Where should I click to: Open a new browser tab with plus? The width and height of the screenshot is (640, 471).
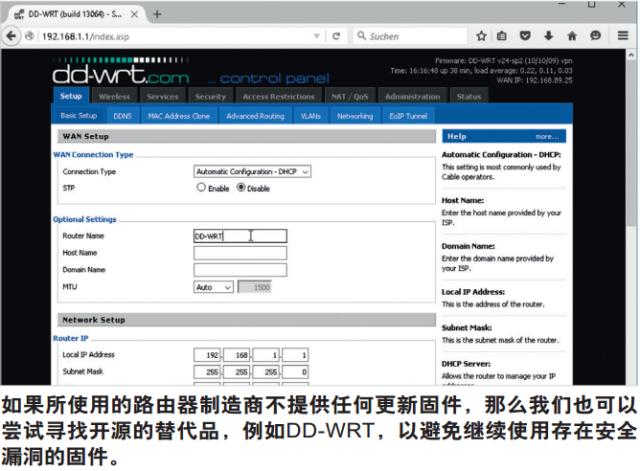(x=157, y=14)
